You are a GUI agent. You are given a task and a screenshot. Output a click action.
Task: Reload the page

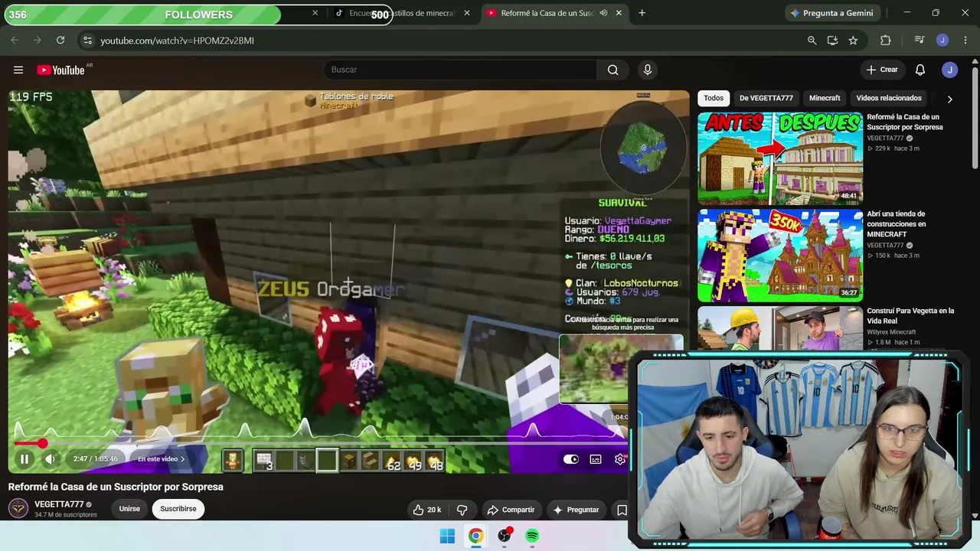(60, 41)
